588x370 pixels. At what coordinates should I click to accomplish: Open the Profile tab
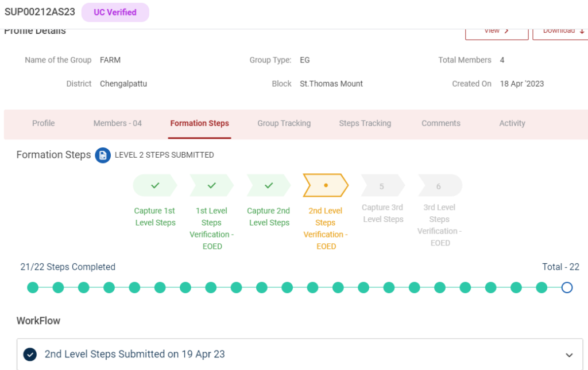(44, 123)
